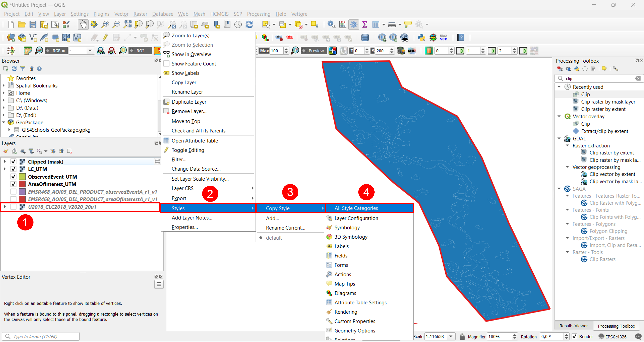Click the Zoom Out magnifier tool
This screenshot has width=644, height=342.
[116, 25]
